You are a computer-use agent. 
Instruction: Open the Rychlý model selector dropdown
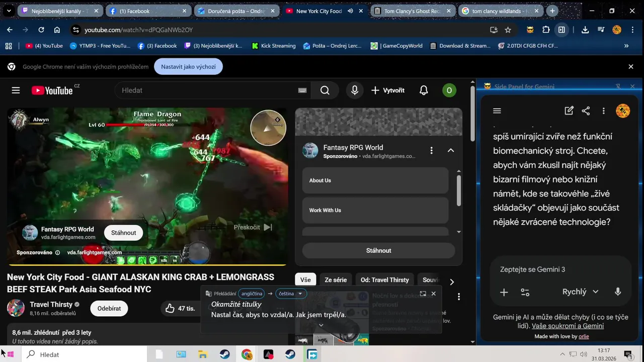tap(580, 292)
